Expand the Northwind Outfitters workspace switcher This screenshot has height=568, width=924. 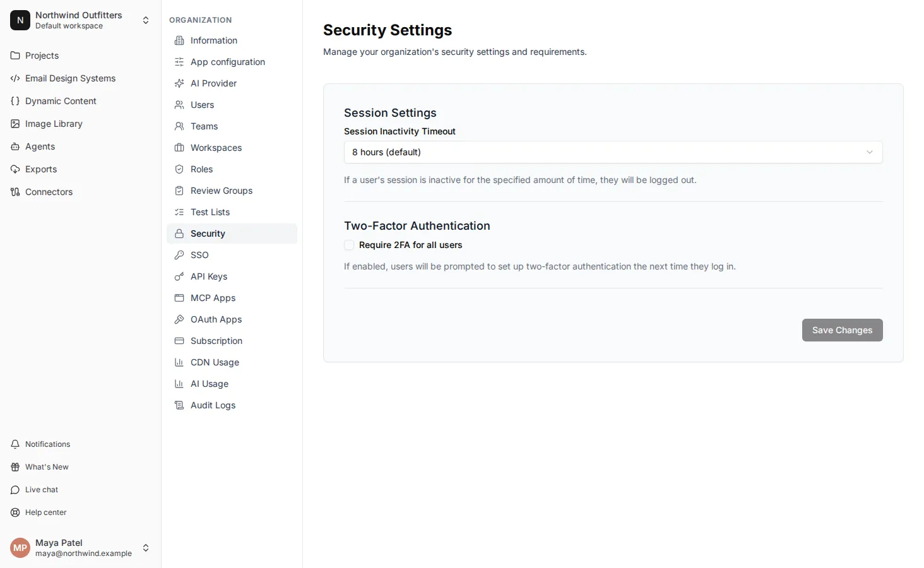81,20
